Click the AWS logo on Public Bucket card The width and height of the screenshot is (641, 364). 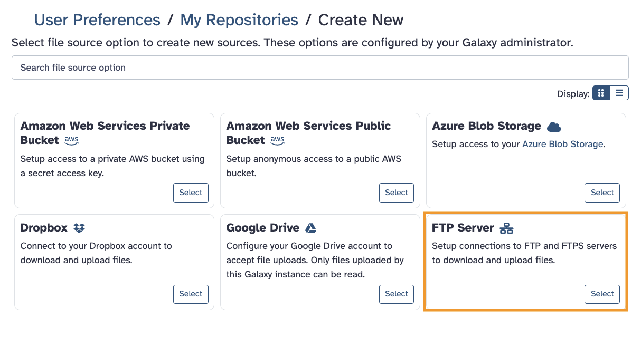click(277, 140)
